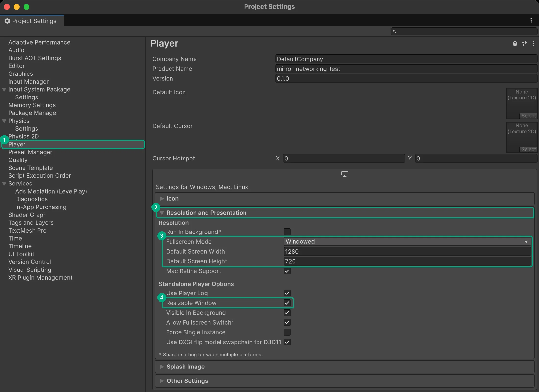Select Tags and Layers category
Screen dimensions: 539x392
[31, 223]
